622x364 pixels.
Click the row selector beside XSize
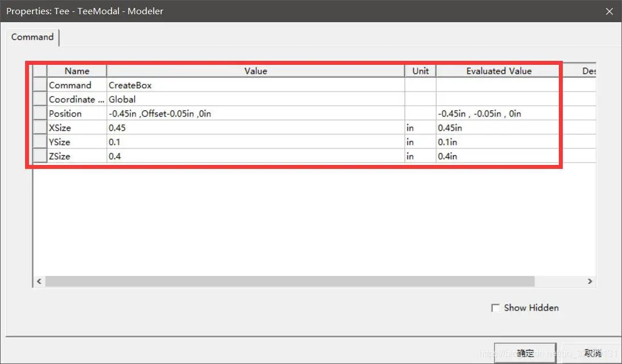coord(40,127)
